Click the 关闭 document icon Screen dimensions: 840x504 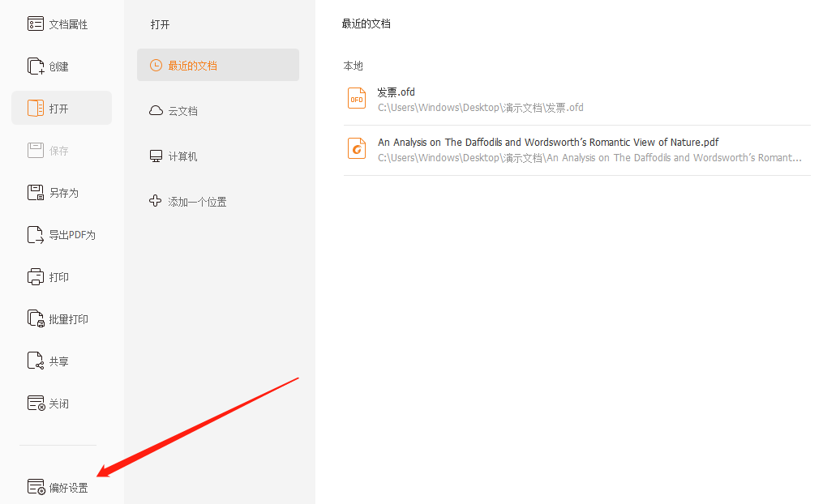36,404
